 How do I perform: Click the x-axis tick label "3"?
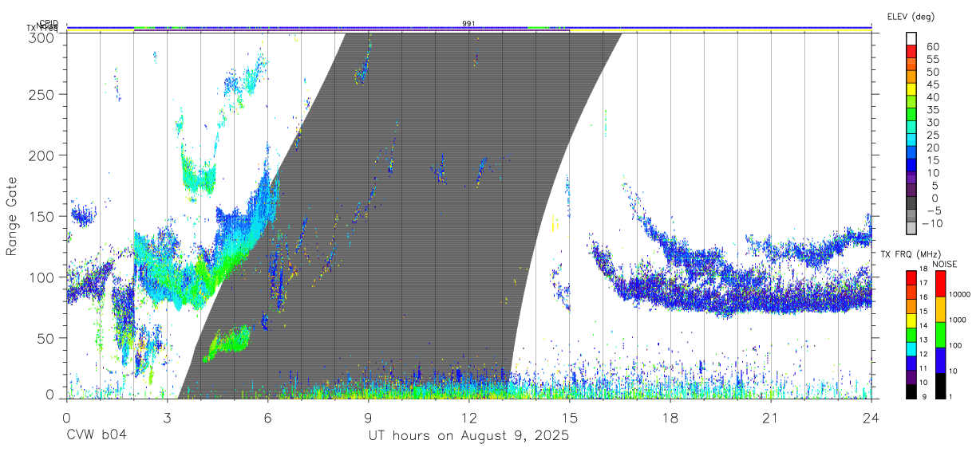tap(168, 416)
